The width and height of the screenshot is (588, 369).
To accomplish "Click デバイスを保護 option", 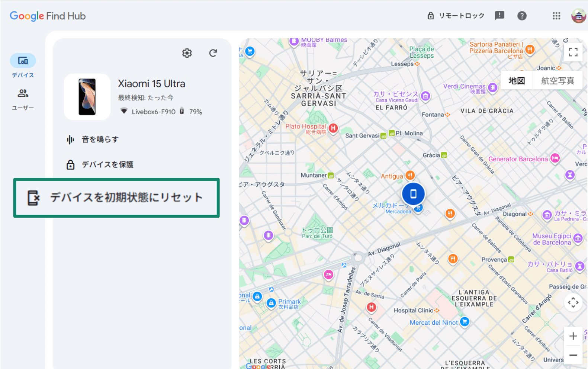I will click(100, 164).
